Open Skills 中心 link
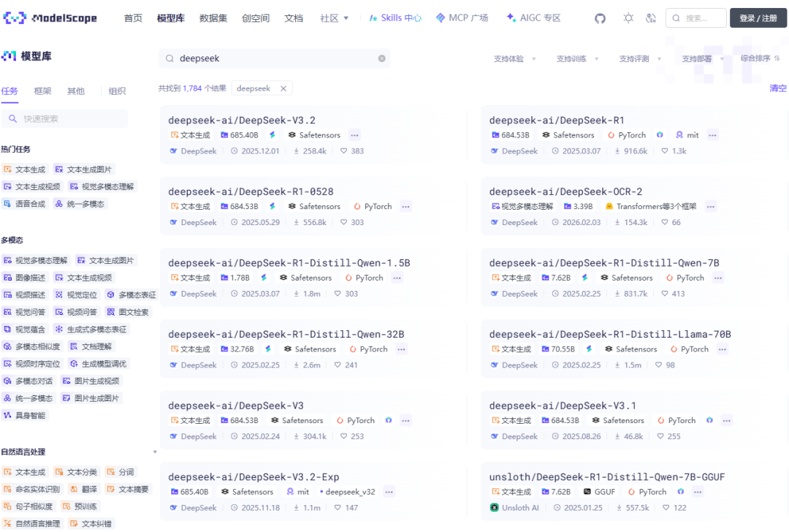Image resolution: width=789 pixels, height=532 pixels. (395, 18)
